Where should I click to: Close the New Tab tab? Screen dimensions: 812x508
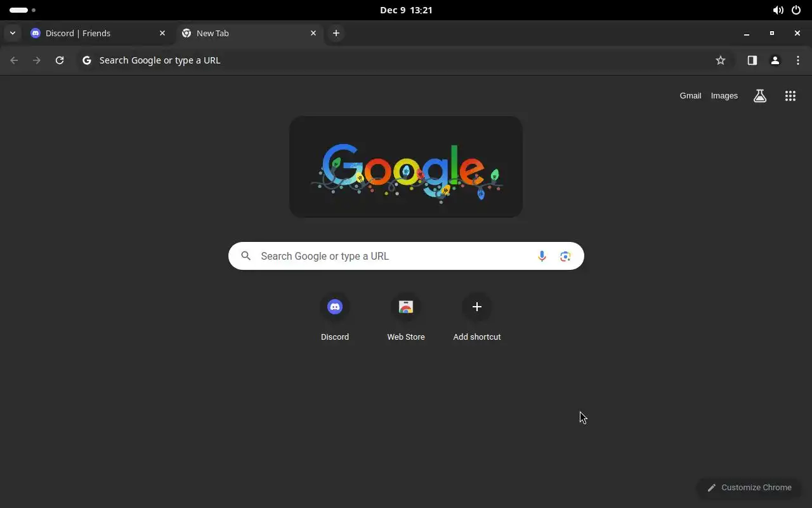(313, 33)
